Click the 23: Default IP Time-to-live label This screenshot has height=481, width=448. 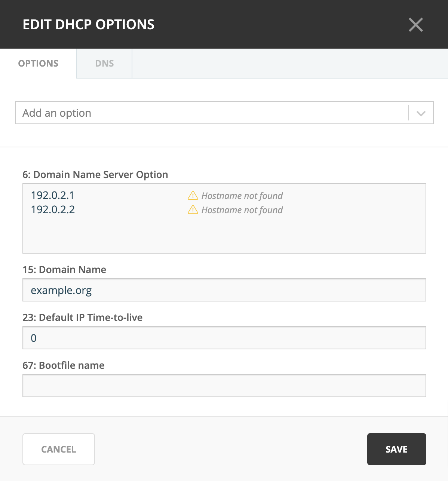coord(83,318)
